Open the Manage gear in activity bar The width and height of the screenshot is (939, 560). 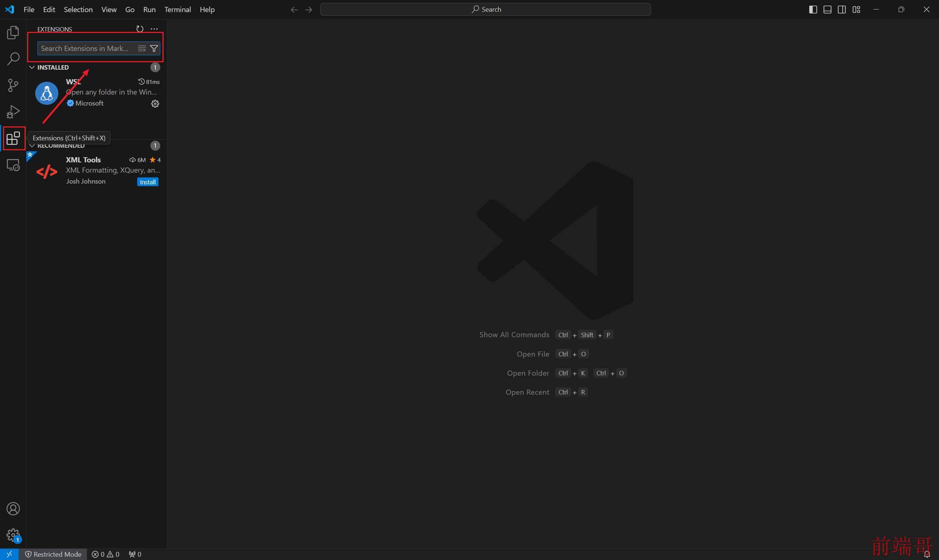(13, 535)
